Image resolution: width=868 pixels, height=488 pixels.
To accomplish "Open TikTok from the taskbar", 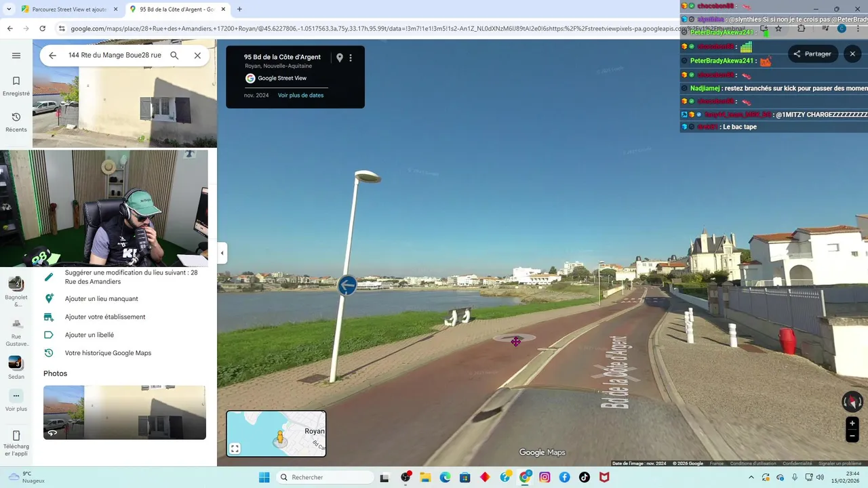I will pos(584,477).
